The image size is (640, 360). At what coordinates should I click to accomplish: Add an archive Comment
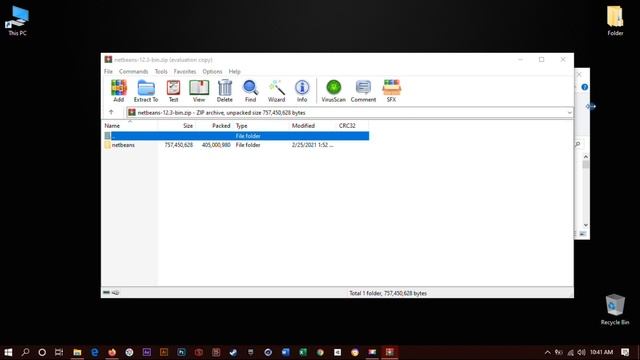point(363,91)
